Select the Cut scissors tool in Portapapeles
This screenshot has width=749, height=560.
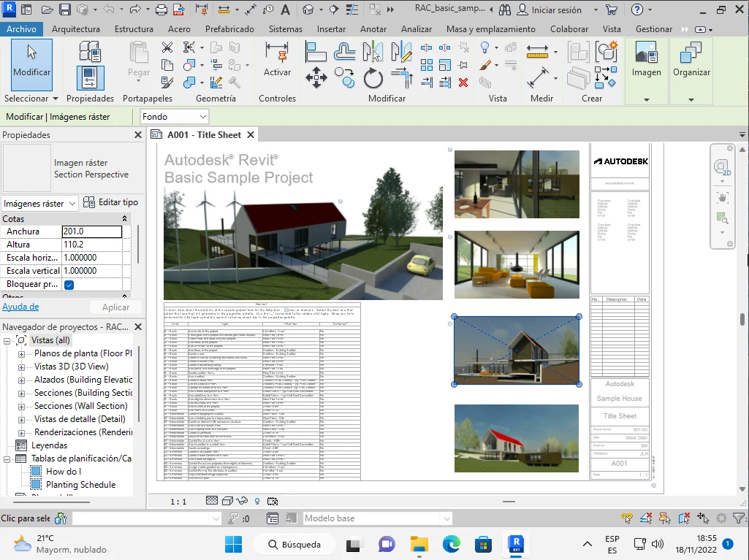[x=167, y=47]
